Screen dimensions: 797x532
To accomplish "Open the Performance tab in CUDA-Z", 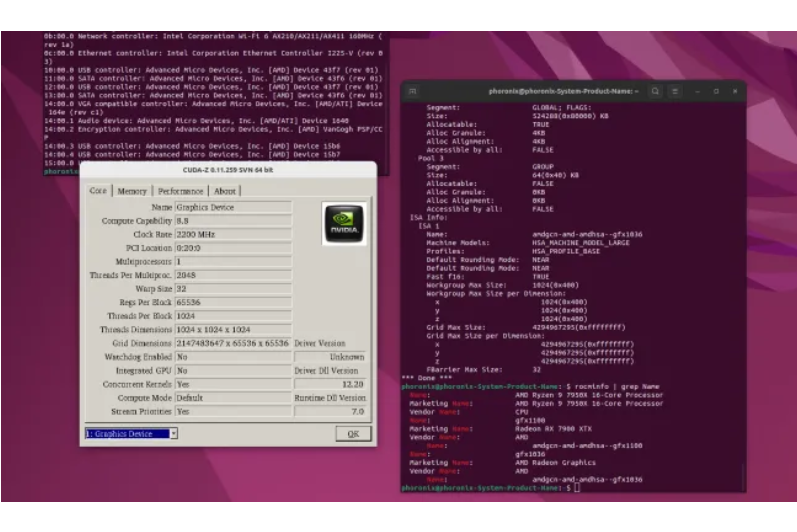I will (x=180, y=191).
